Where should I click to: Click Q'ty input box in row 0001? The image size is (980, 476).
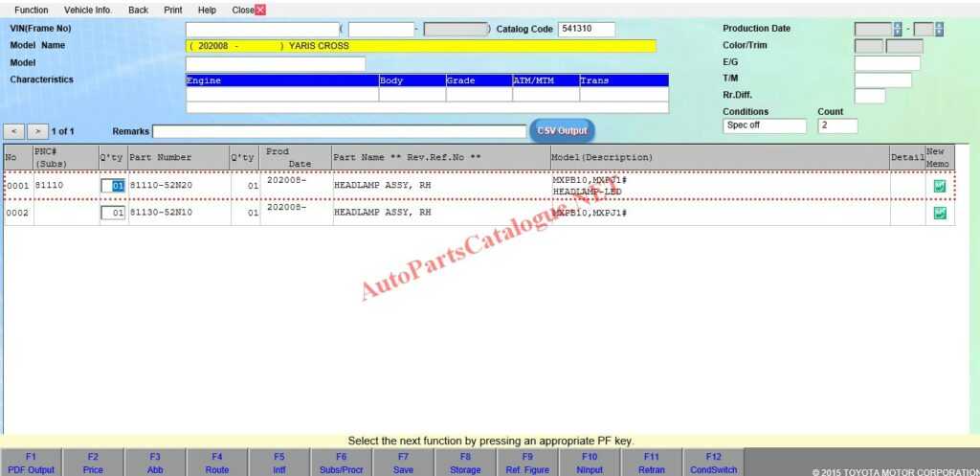113,186
